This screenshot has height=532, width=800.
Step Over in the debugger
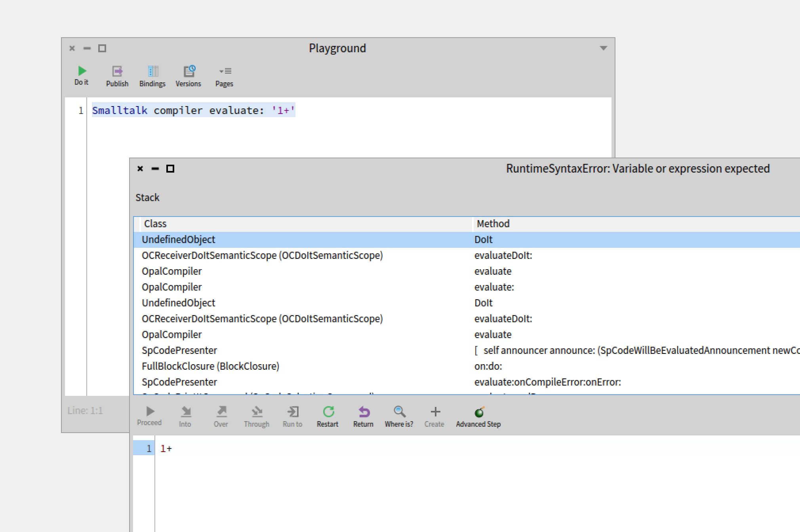pyautogui.click(x=221, y=416)
